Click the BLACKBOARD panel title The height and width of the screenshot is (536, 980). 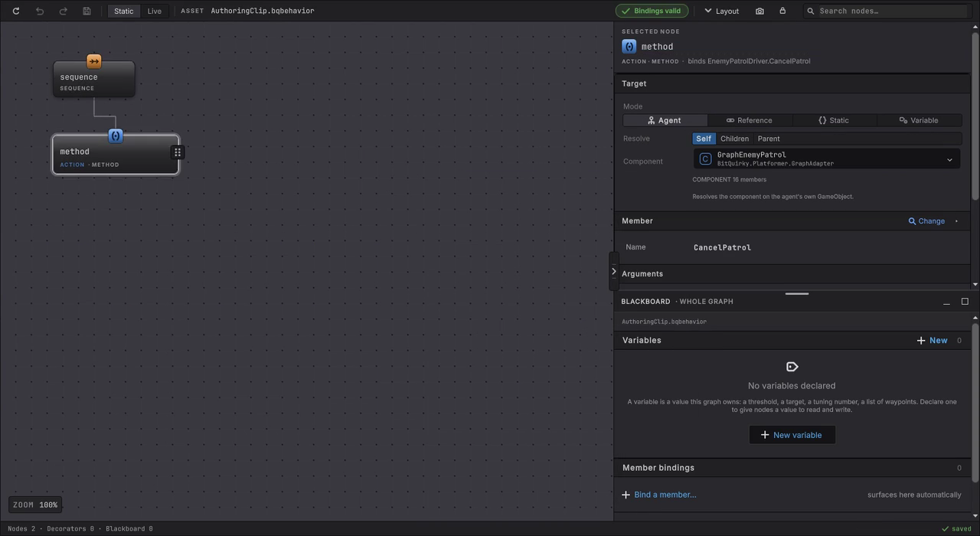point(645,302)
